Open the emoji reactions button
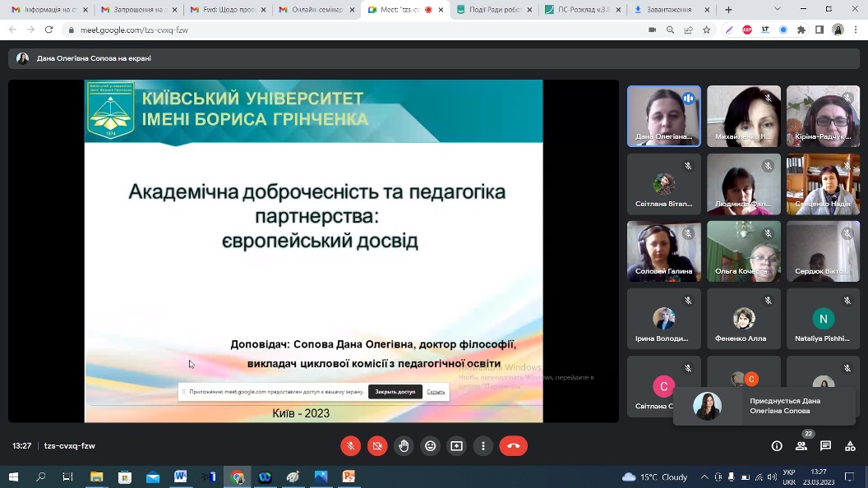 (430, 446)
